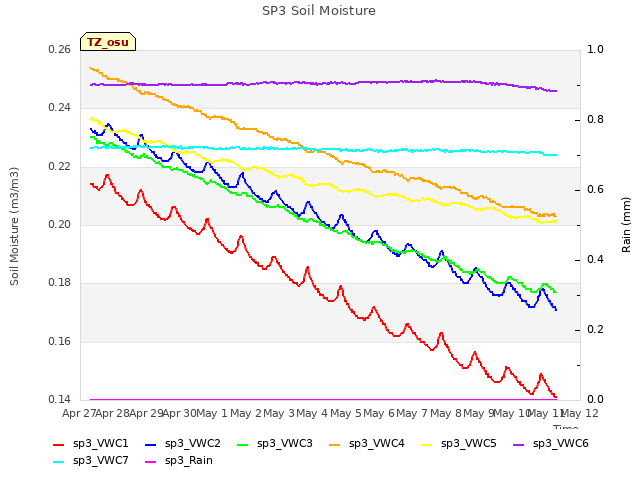Screen dimensions: 640x480
Task: Click the 0.14 left axis tick label
Action: coord(60,399)
